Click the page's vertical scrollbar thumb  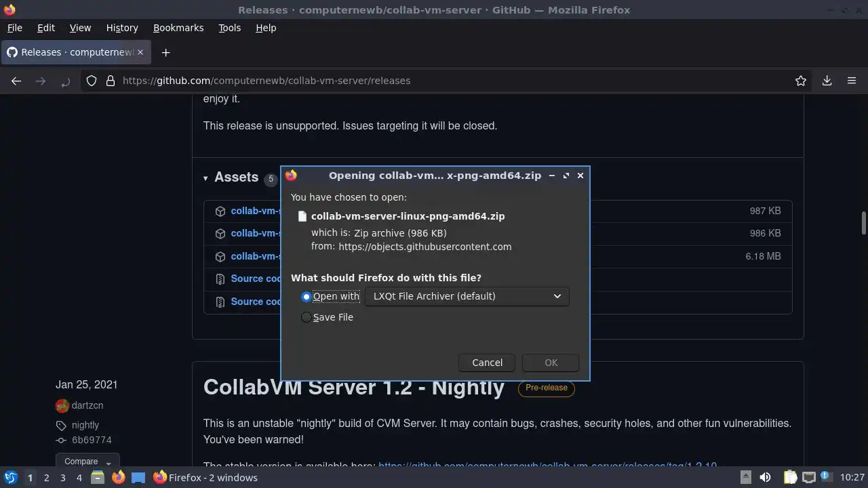coord(864,223)
